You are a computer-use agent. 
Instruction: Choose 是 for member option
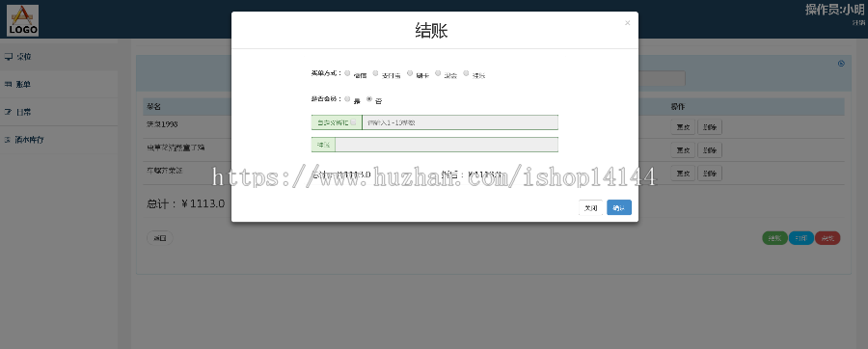click(347, 99)
